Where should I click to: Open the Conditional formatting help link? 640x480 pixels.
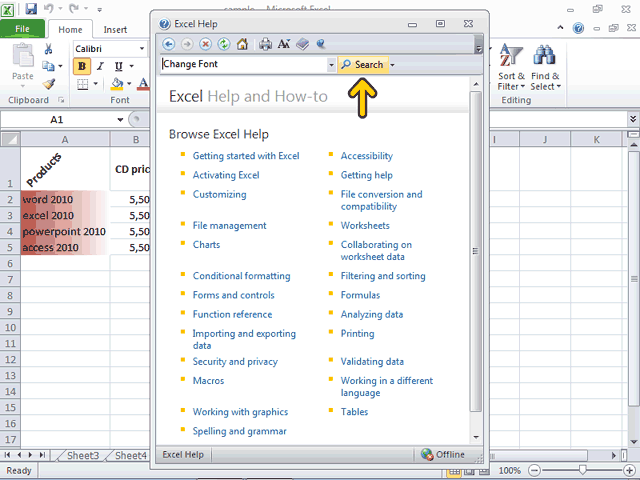[242, 276]
